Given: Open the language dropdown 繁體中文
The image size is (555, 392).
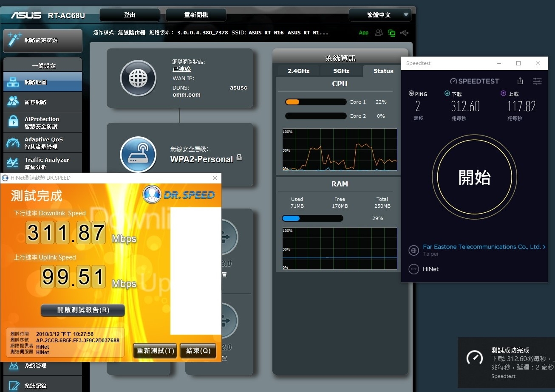Looking at the screenshot, I should [380, 15].
